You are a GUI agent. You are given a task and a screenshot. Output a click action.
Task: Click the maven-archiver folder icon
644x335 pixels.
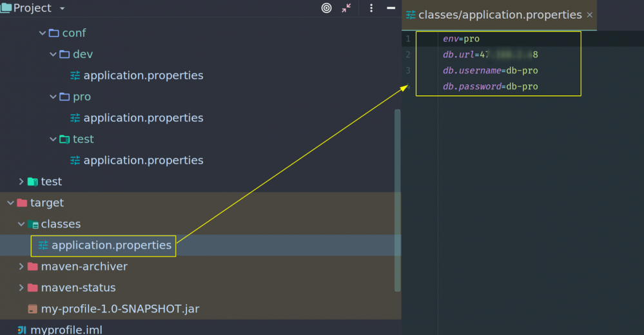click(x=33, y=267)
